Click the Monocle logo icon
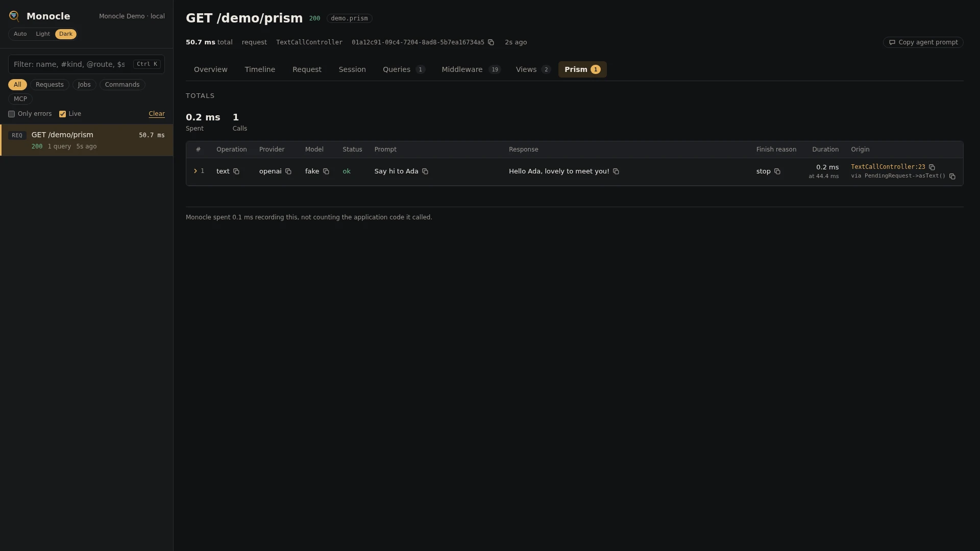The width and height of the screenshot is (980, 551). (x=14, y=16)
